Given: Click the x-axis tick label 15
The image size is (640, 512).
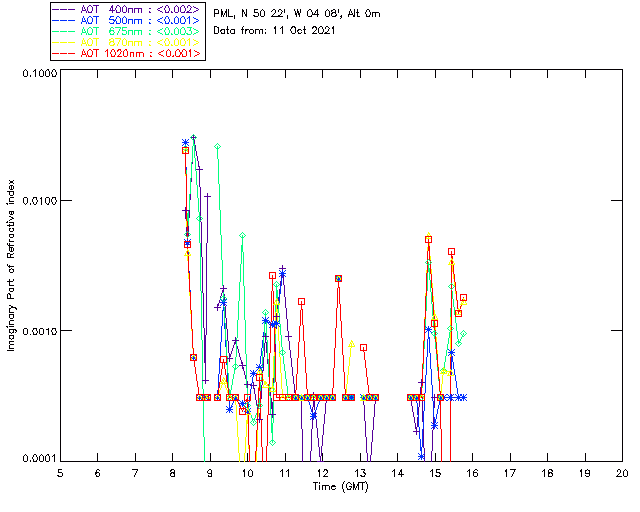Looking at the screenshot, I should pyautogui.click(x=435, y=473).
